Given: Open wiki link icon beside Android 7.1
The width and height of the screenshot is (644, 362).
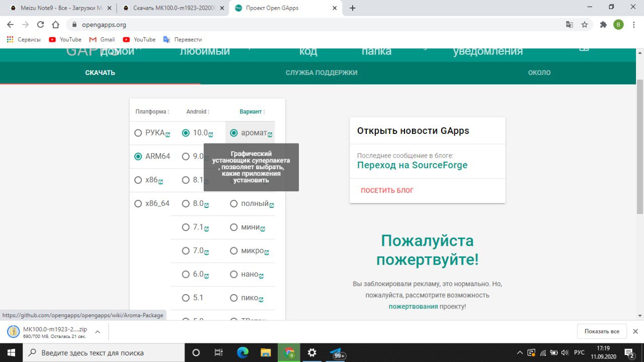Looking at the screenshot, I should [206, 229].
